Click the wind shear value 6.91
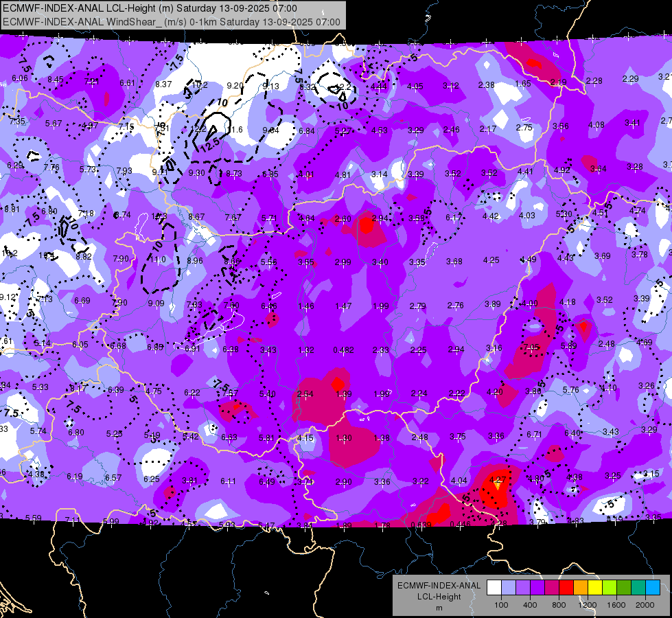The image size is (672, 618). [192, 348]
